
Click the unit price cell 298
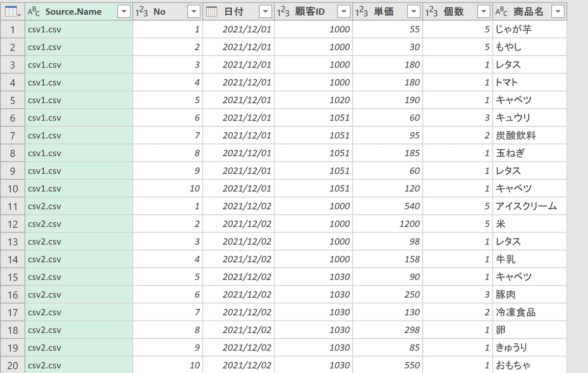(388, 330)
